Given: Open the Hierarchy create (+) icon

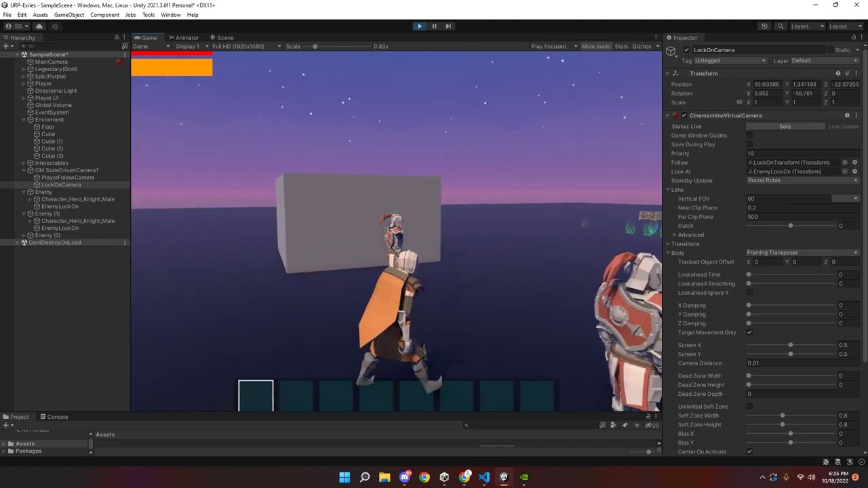Looking at the screenshot, I should click(5, 45).
